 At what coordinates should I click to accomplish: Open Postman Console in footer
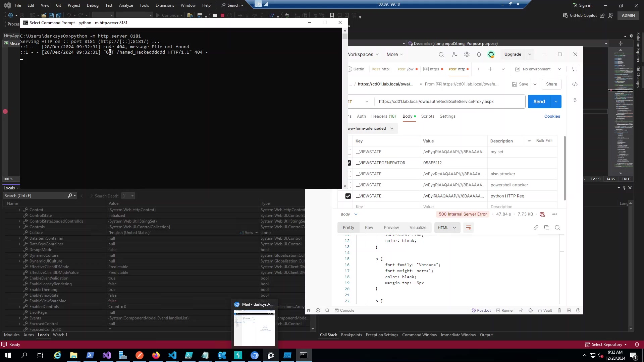click(x=344, y=310)
